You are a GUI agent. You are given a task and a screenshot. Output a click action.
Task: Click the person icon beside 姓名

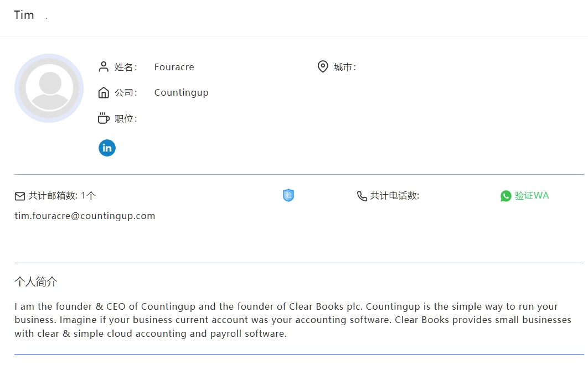(104, 67)
